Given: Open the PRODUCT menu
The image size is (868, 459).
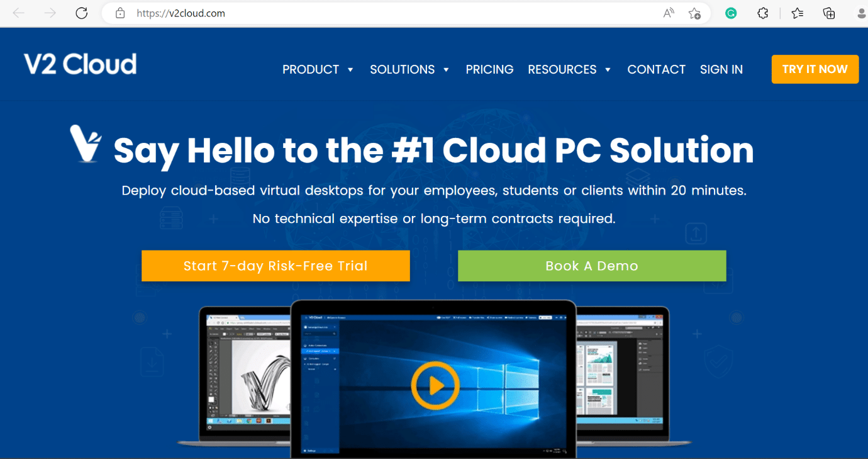Looking at the screenshot, I should (x=311, y=69).
